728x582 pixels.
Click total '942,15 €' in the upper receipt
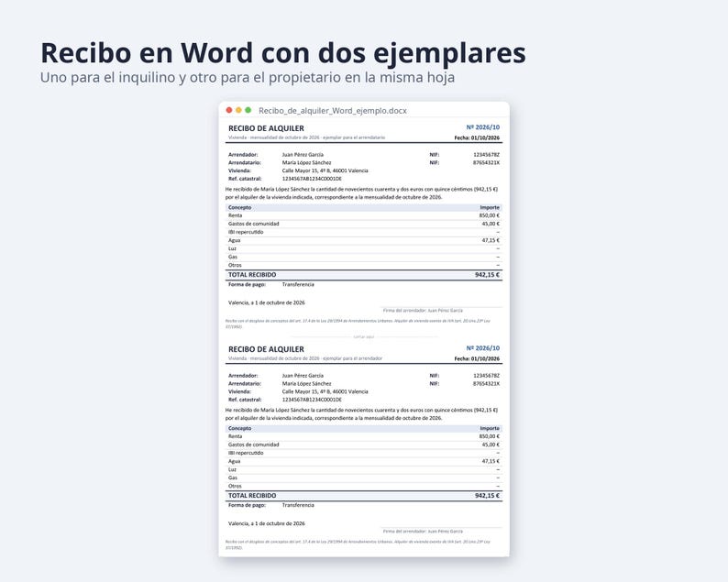point(488,275)
